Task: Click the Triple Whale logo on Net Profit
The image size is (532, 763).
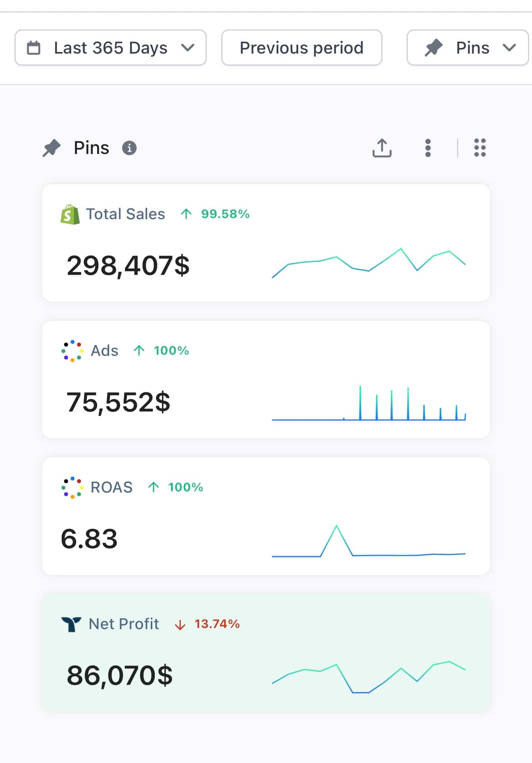Action: pos(71,624)
